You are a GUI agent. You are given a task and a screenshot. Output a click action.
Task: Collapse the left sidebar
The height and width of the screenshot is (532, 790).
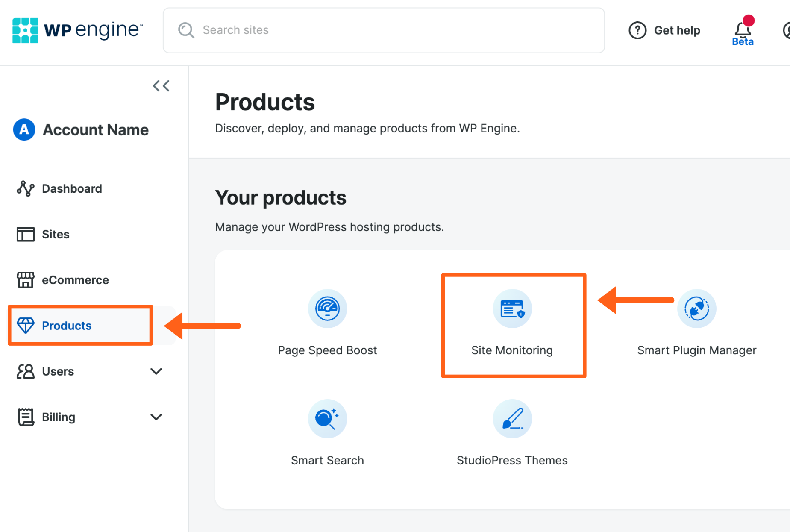[x=161, y=85]
